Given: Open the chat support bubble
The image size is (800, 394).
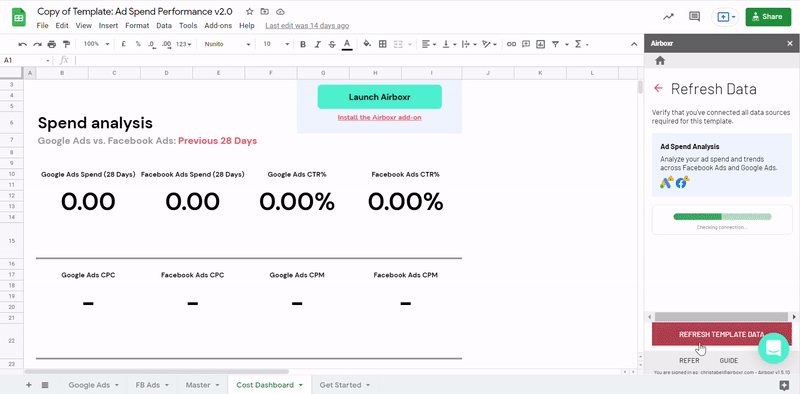Looking at the screenshot, I should tap(774, 348).
